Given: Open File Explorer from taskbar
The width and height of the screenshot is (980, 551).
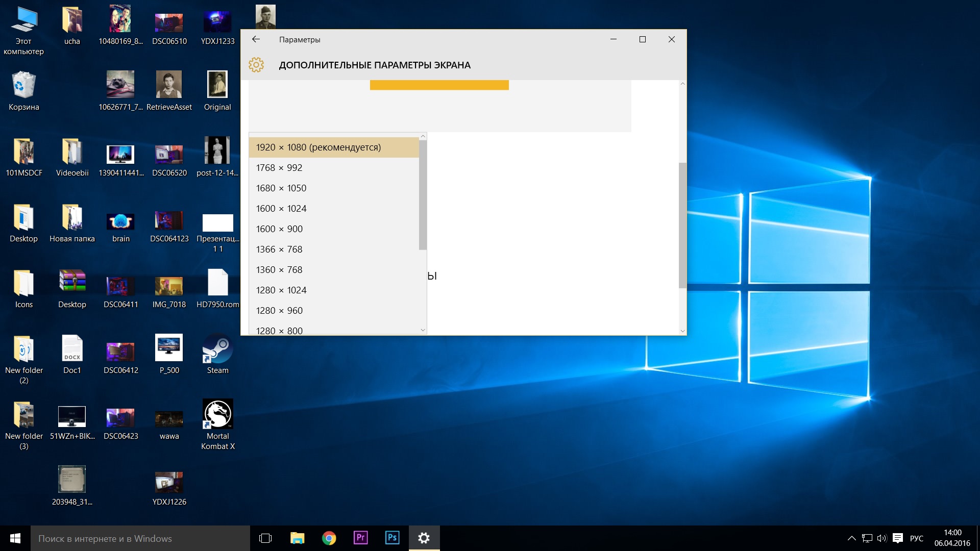Looking at the screenshot, I should (297, 538).
